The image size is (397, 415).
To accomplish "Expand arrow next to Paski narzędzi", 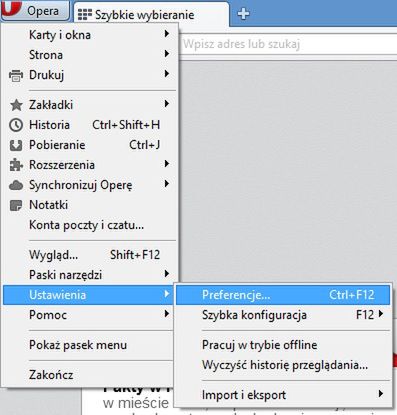I will coord(167,274).
